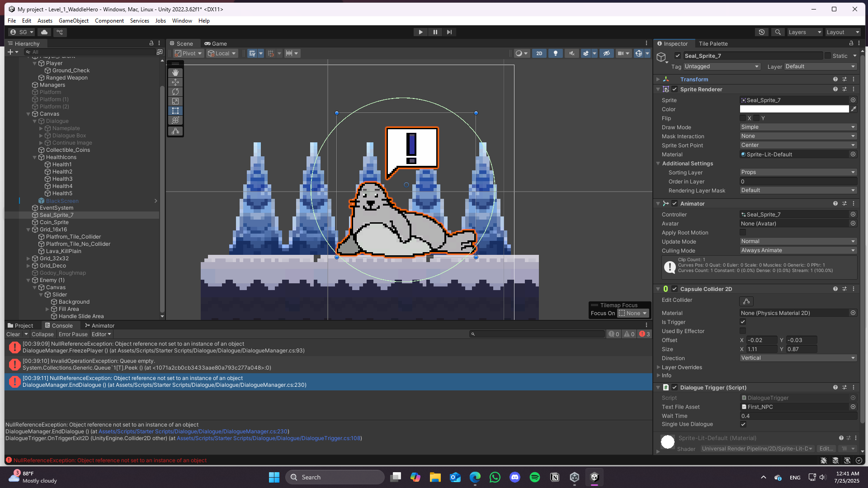Clear the console log
868x488 pixels.
point(13,334)
